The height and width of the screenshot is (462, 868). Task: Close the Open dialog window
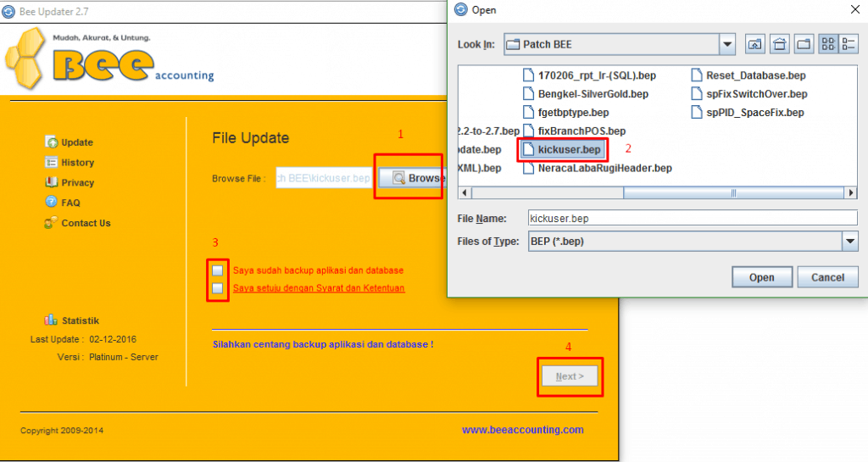[854, 10]
